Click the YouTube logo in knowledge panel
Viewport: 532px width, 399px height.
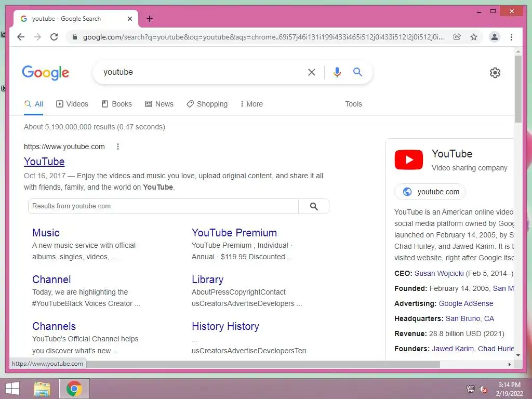409,159
